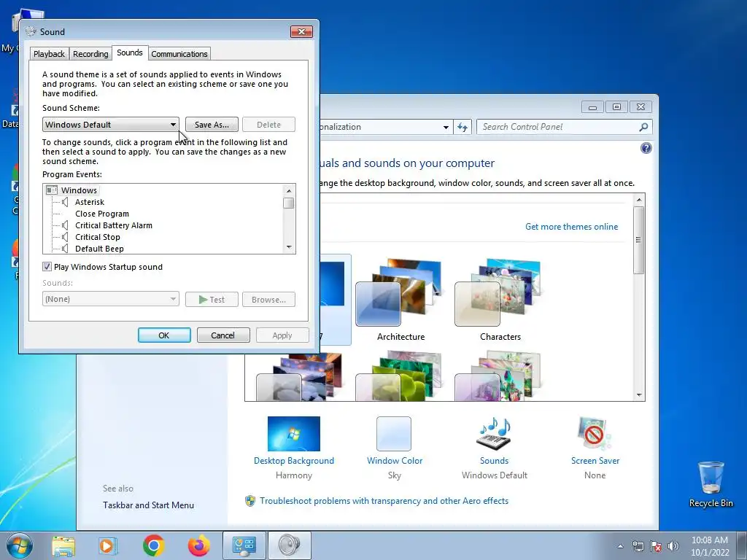Select the Sounds tab

coord(130,52)
